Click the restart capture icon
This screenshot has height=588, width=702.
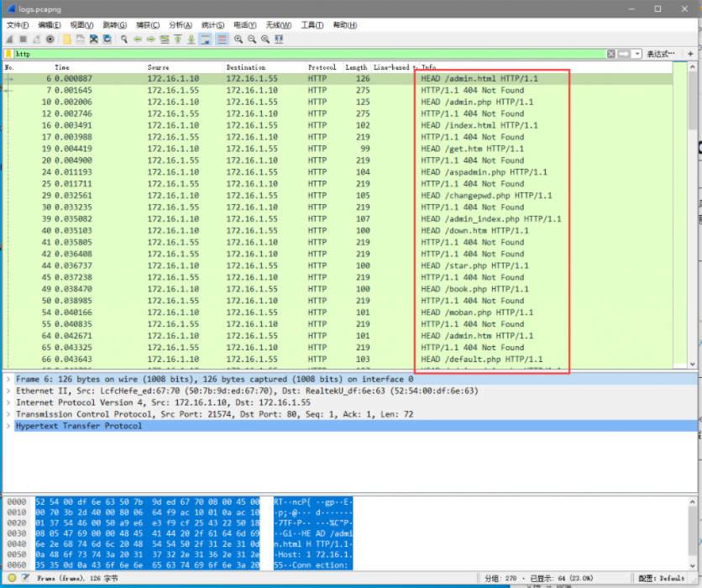[37, 39]
